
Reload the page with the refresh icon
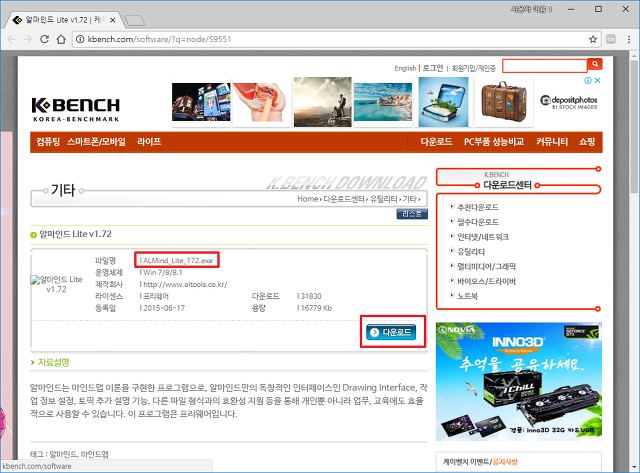point(44,39)
